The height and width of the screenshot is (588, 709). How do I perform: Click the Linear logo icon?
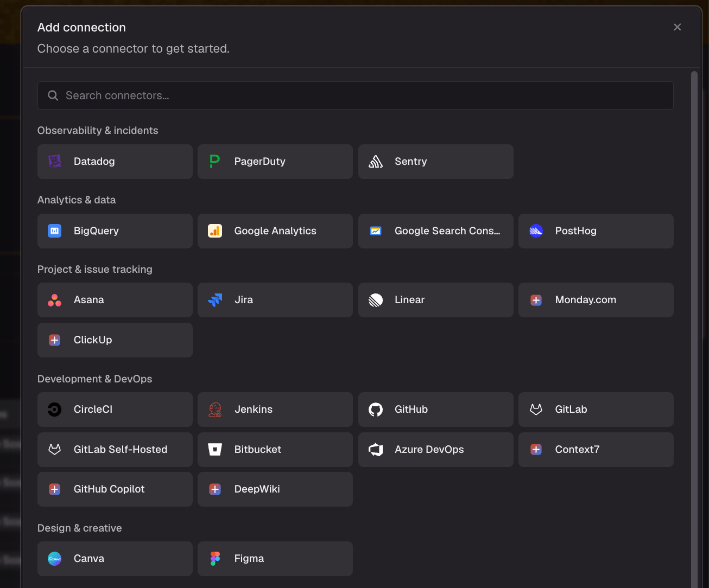[x=376, y=300]
